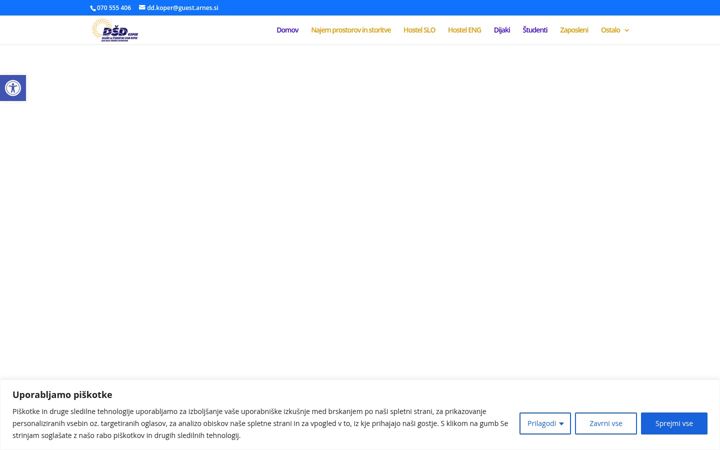
Task: Open Najem prostorov in storitve
Action: (x=351, y=30)
